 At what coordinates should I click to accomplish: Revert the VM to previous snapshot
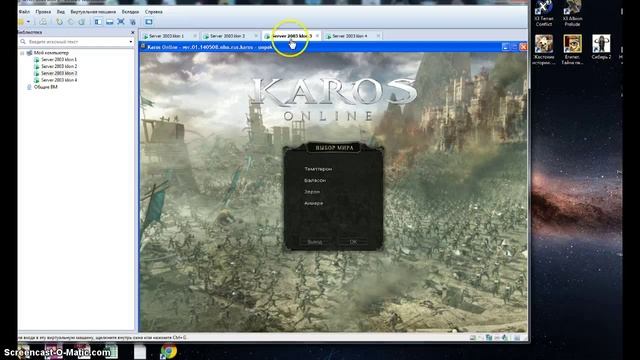click(x=71, y=22)
